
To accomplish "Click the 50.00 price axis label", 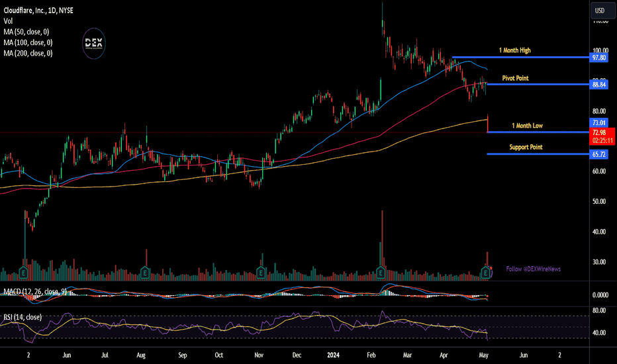I will point(599,201).
